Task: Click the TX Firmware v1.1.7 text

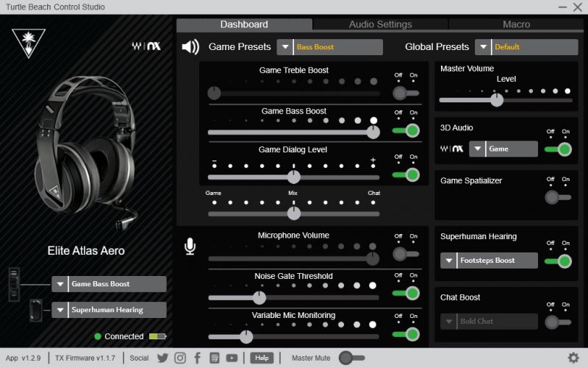Action: [x=85, y=358]
